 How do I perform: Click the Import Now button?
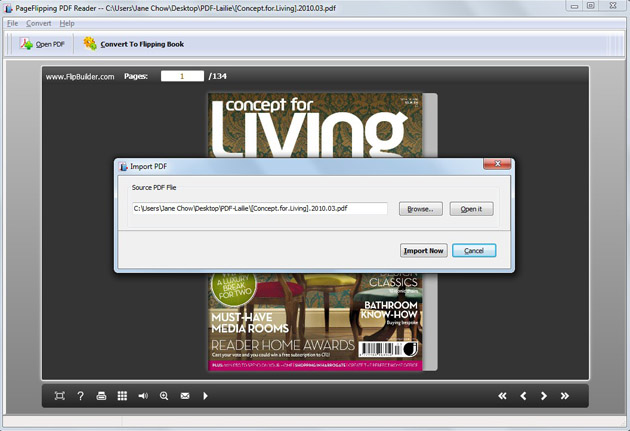[423, 251]
